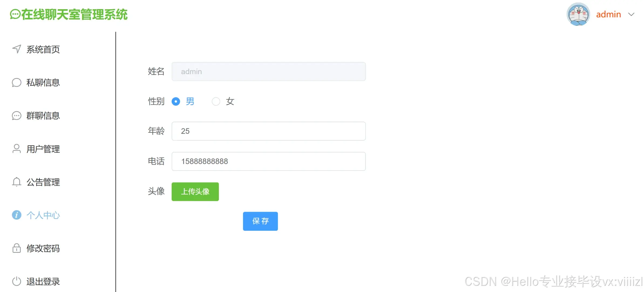644x292 pixels.
Task: Click the power icon beside 退出登录
Action: [16, 281]
